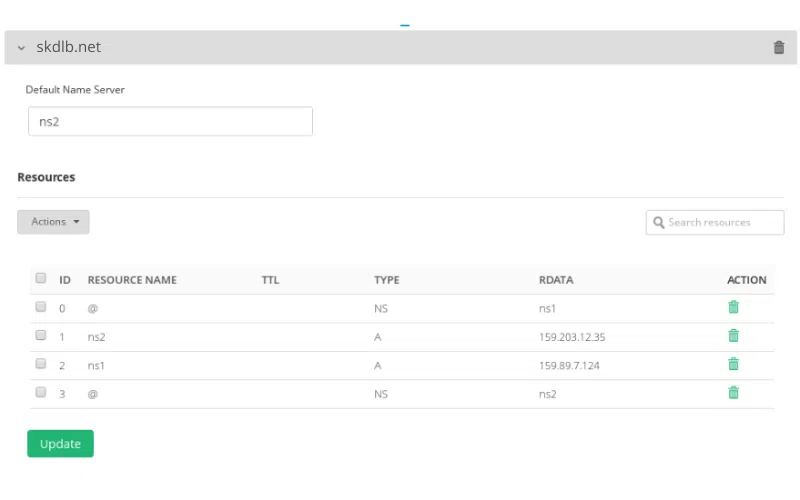Delete resource 0 NS ns1 record

pos(733,308)
